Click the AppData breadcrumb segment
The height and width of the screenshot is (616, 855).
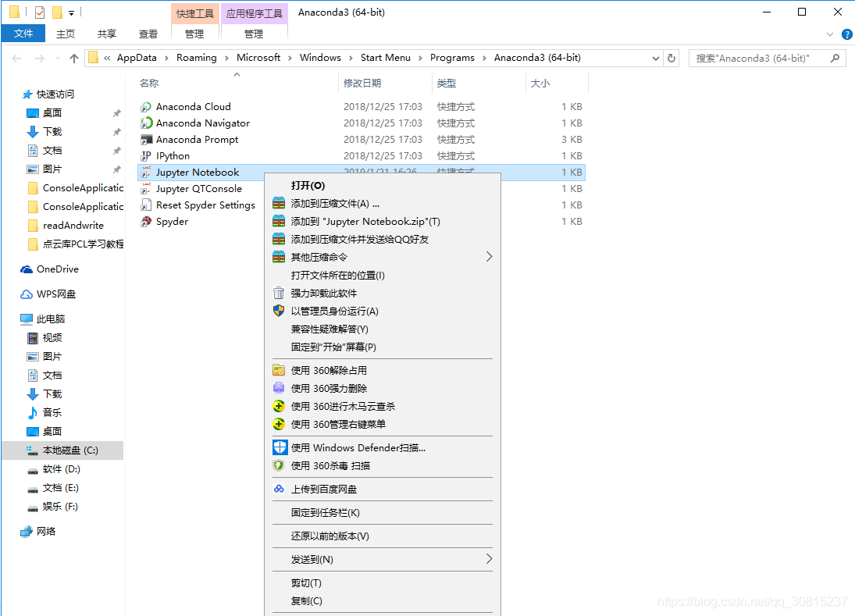click(x=137, y=58)
